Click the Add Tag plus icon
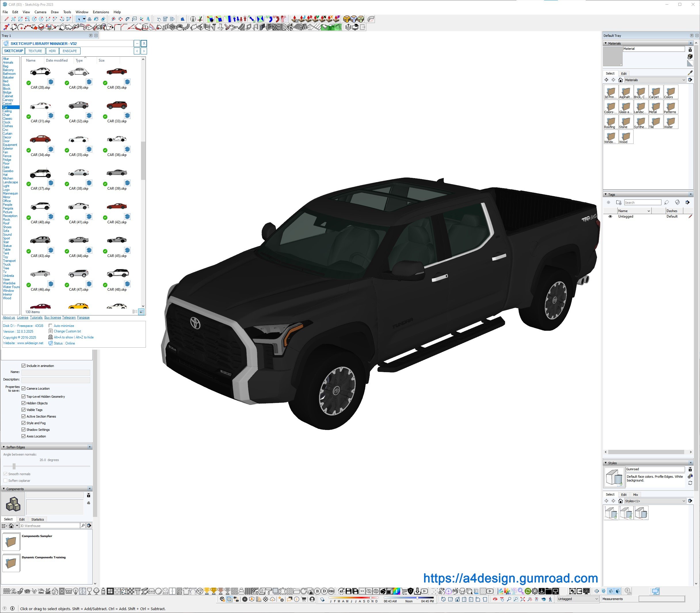 (608, 203)
